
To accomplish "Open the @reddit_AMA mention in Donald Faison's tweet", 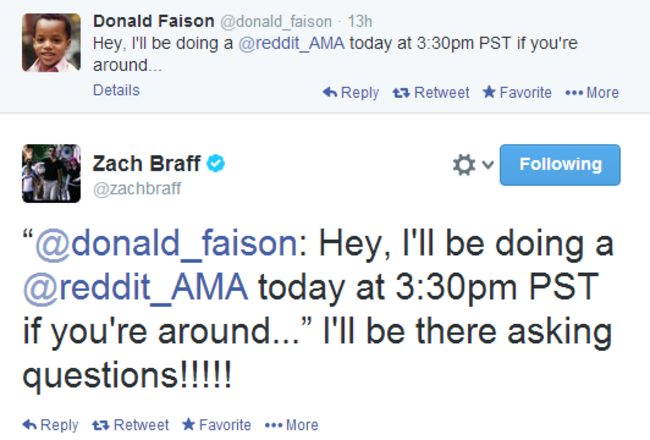I will [291, 43].
